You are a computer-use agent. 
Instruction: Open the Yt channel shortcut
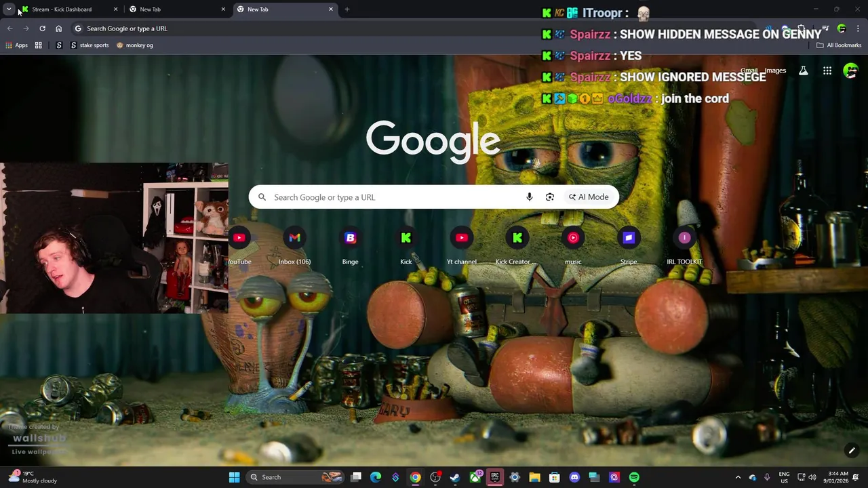[462, 246]
